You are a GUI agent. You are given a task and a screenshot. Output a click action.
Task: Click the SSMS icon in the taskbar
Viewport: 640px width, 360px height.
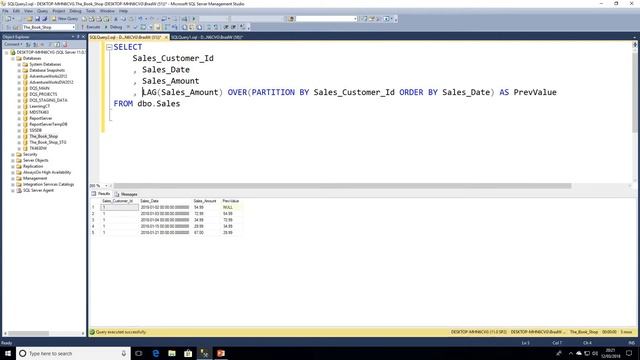[204, 353]
